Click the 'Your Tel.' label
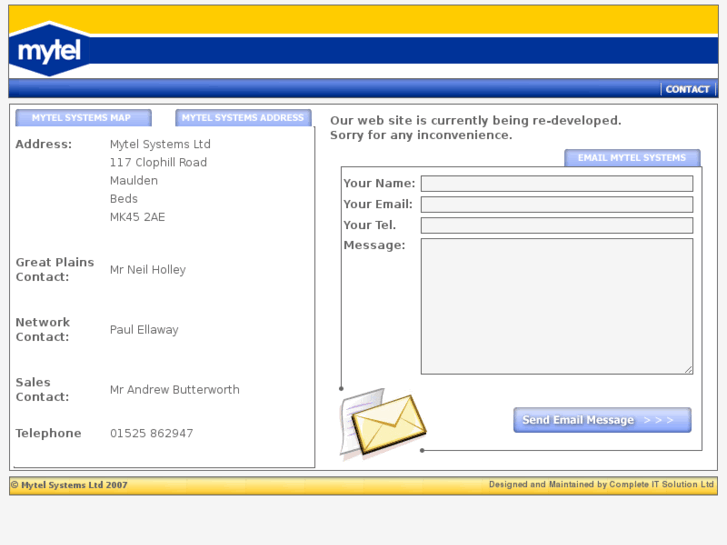This screenshot has height=545, width=727. coord(370,225)
